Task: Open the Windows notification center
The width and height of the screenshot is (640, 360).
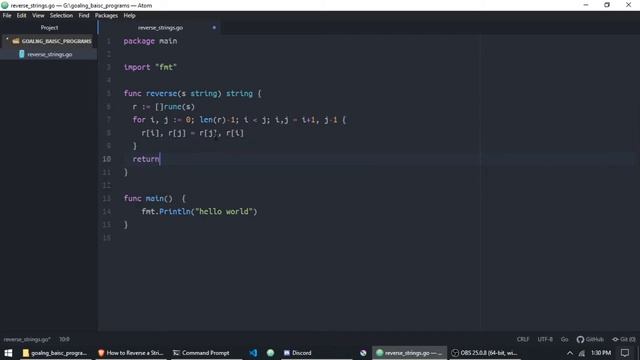Action: click(625, 353)
